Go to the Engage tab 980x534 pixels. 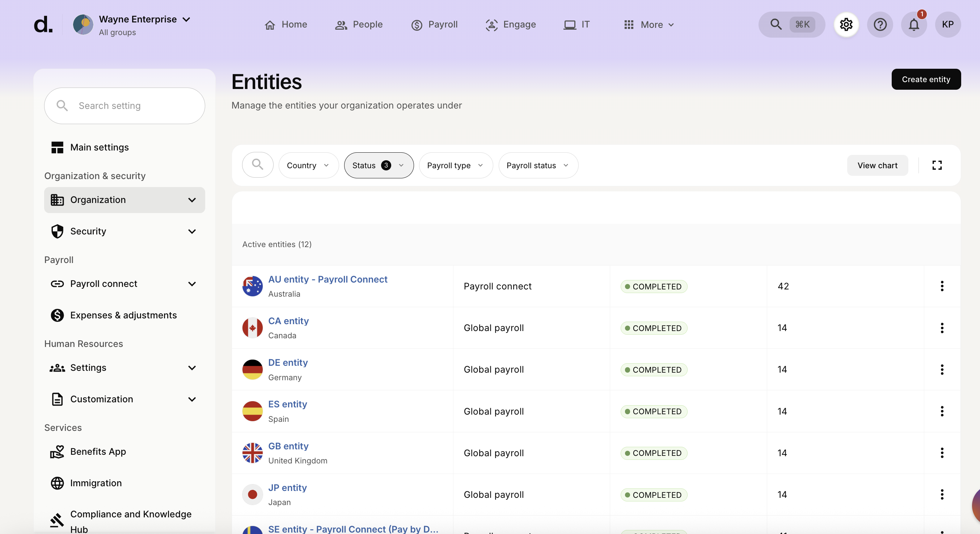511,25
